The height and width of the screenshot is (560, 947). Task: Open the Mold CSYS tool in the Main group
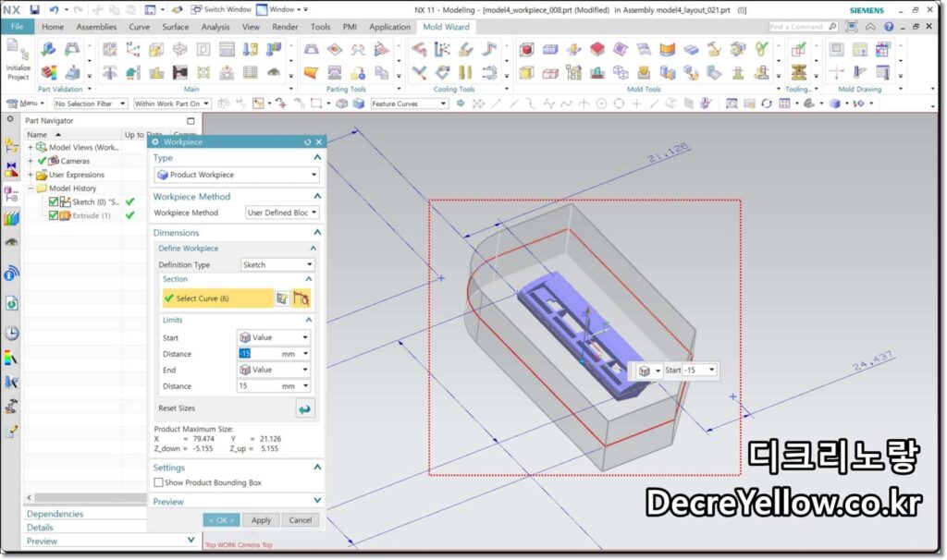pyautogui.click(x=133, y=50)
